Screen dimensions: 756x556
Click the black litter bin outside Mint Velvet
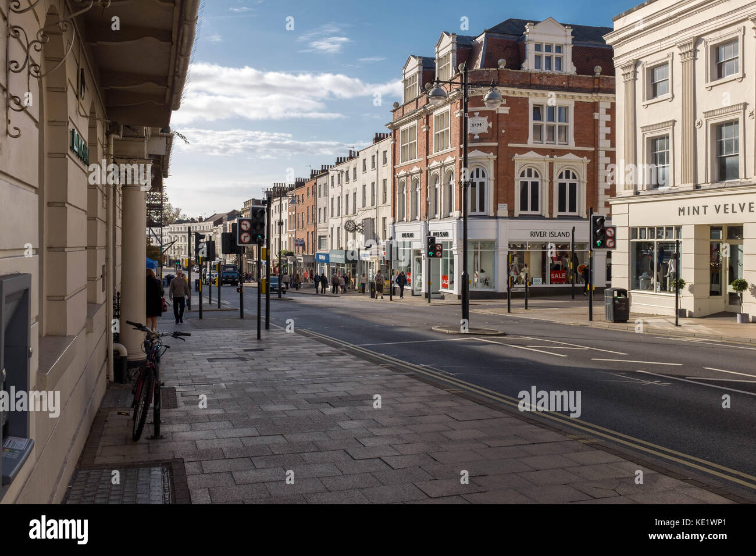tap(616, 305)
